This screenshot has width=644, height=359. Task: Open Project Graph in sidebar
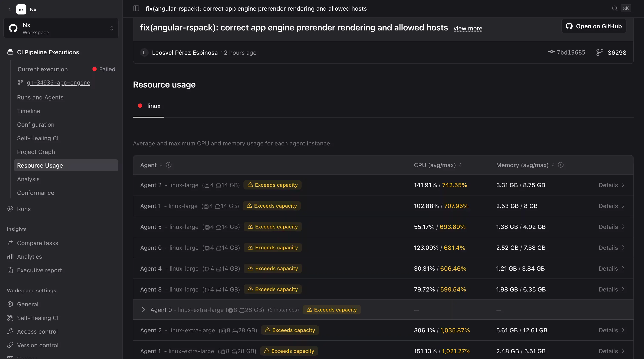click(x=36, y=152)
